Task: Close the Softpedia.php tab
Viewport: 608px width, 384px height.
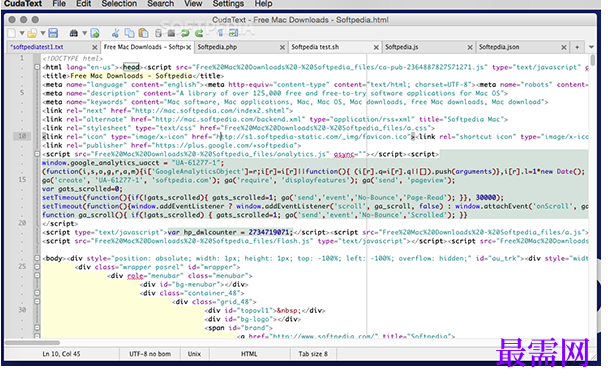Action: click(282, 47)
